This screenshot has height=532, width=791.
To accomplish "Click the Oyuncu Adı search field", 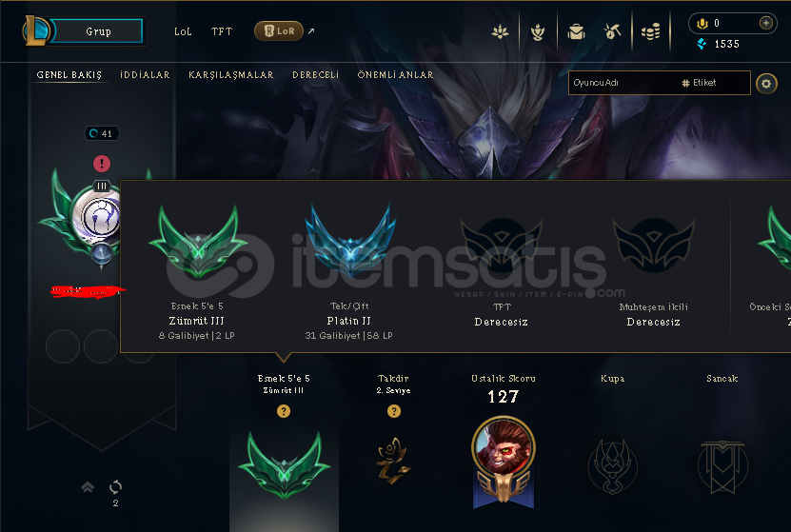I will coord(660,83).
